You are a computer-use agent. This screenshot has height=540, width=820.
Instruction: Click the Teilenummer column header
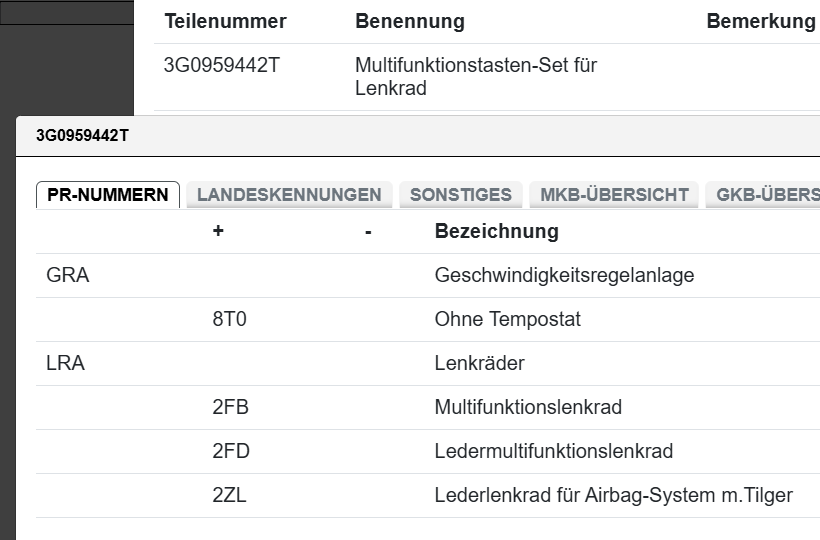tap(225, 21)
